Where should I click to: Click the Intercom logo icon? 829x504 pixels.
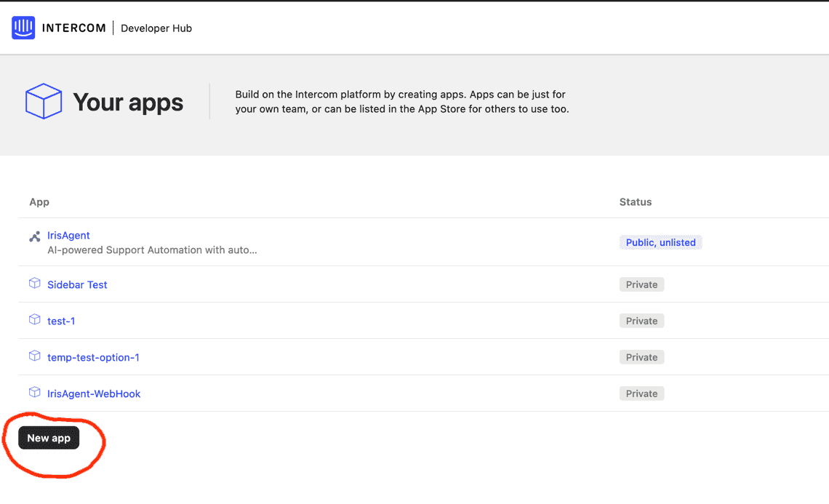coord(23,28)
